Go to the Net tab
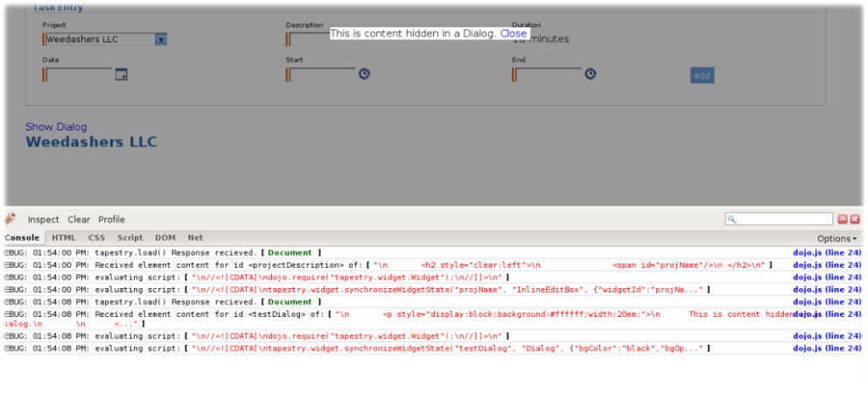The image size is (868, 394). coord(195,237)
